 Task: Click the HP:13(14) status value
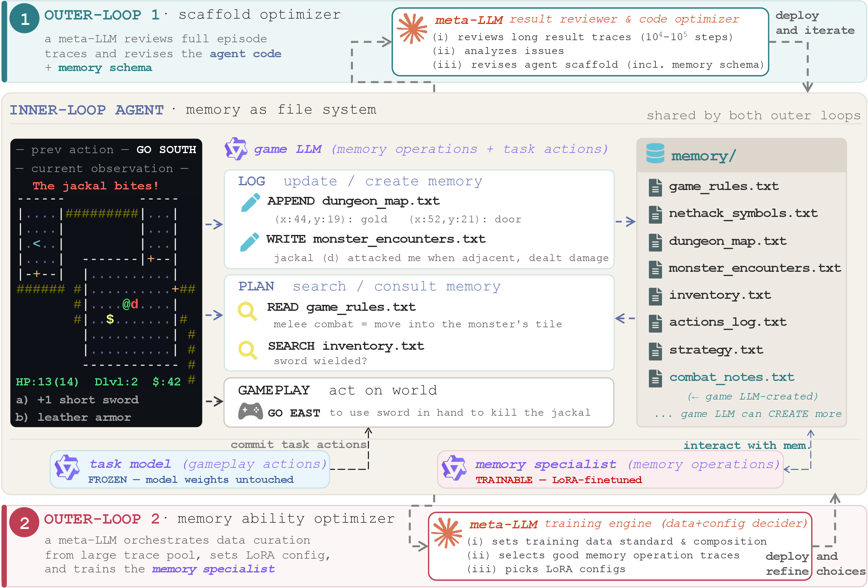(x=47, y=382)
